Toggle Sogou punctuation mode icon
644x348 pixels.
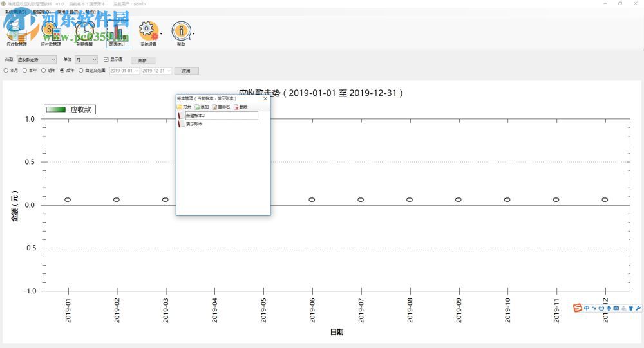pos(594,308)
